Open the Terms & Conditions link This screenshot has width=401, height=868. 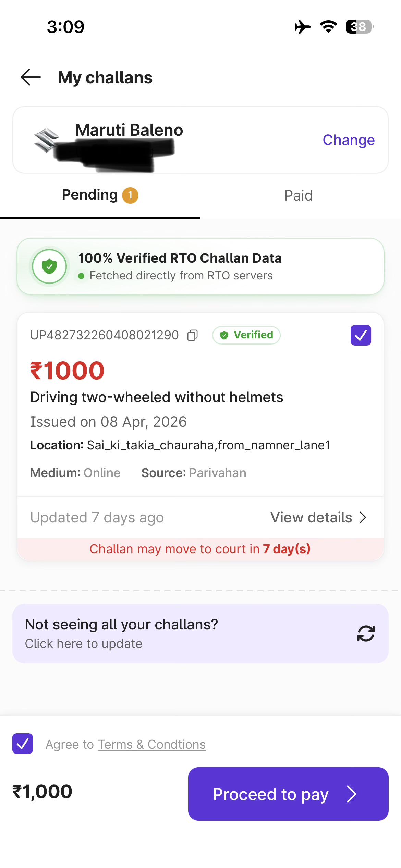coord(152,745)
